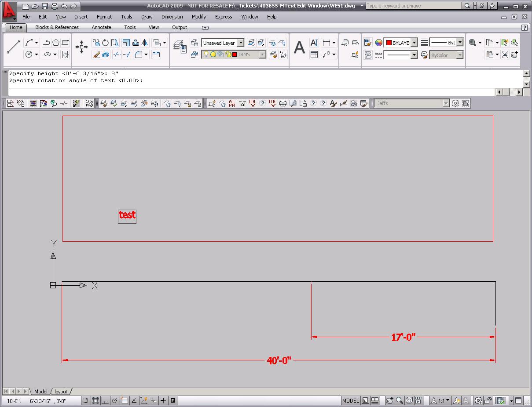Click the Plot printer icon in title bar

pos(54,6)
